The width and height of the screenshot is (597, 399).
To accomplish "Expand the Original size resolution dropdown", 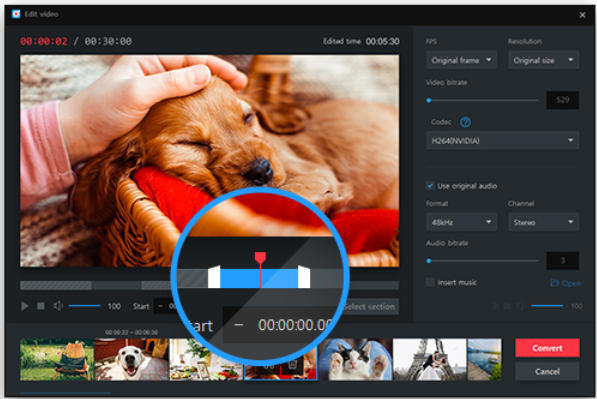I will click(544, 60).
